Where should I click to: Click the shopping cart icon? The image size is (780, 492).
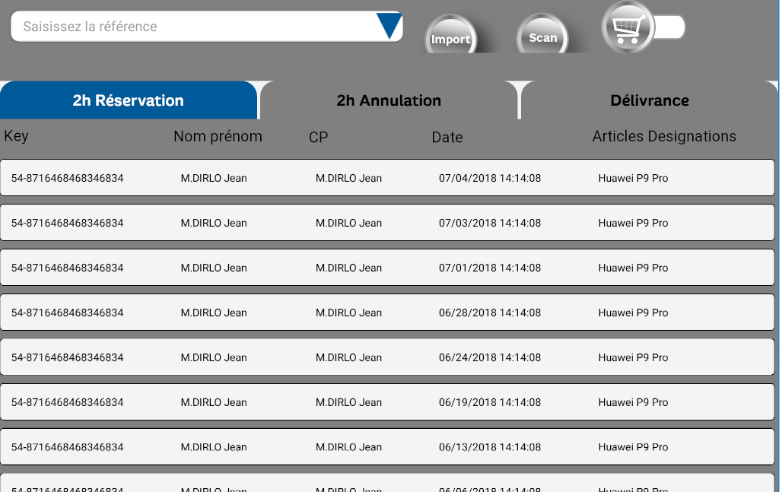pos(628,27)
